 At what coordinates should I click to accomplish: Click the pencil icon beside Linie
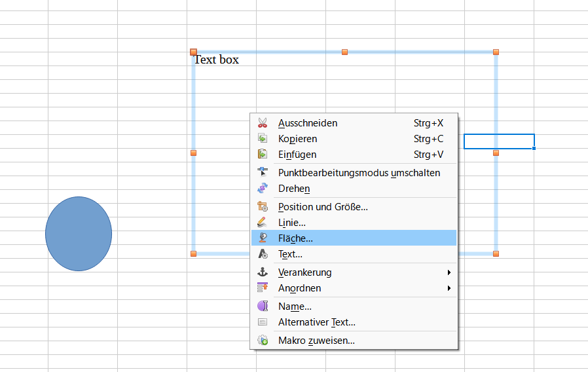pyautogui.click(x=263, y=223)
